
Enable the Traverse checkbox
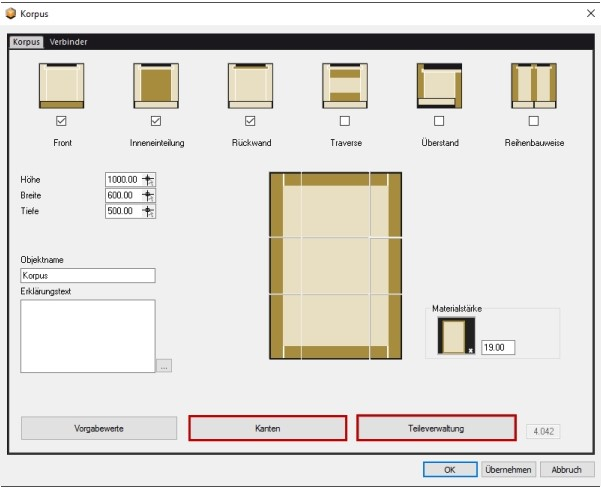(345, 121)
